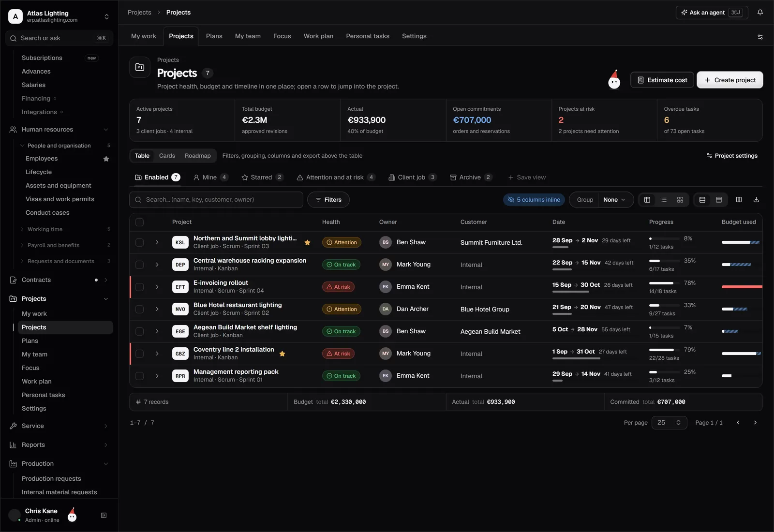
Task: Tick the select-all header checkbox
Action: click(140, 222)
